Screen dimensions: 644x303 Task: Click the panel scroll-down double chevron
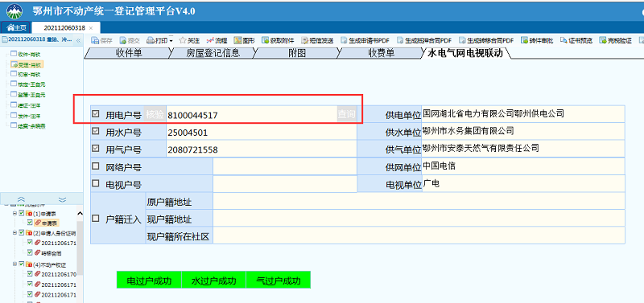click(x=62, y=199)
